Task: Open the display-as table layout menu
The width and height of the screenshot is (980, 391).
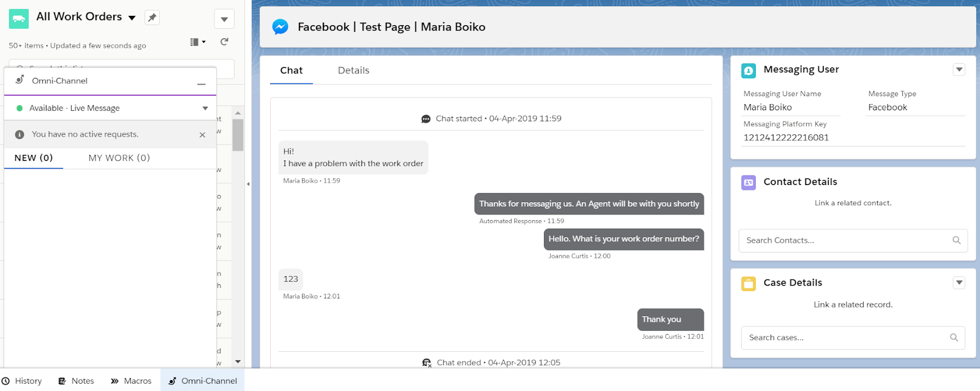Action: coord(197,42)
